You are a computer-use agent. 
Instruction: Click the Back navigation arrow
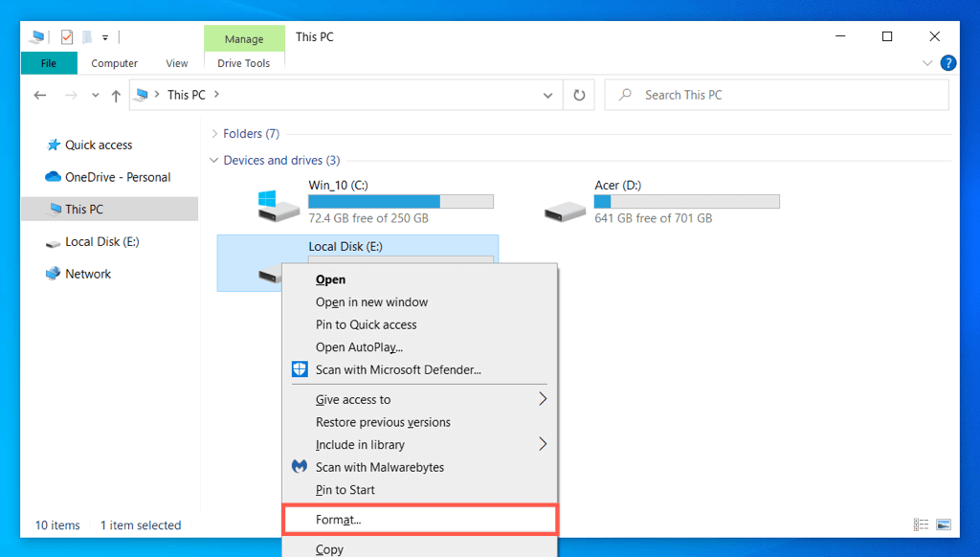[40, 95]
